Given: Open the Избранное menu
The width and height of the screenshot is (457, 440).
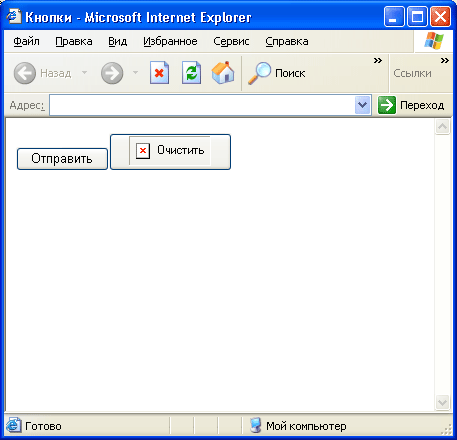Looking at the screenshot, I should pyautogui.click(x=170, y=41).
